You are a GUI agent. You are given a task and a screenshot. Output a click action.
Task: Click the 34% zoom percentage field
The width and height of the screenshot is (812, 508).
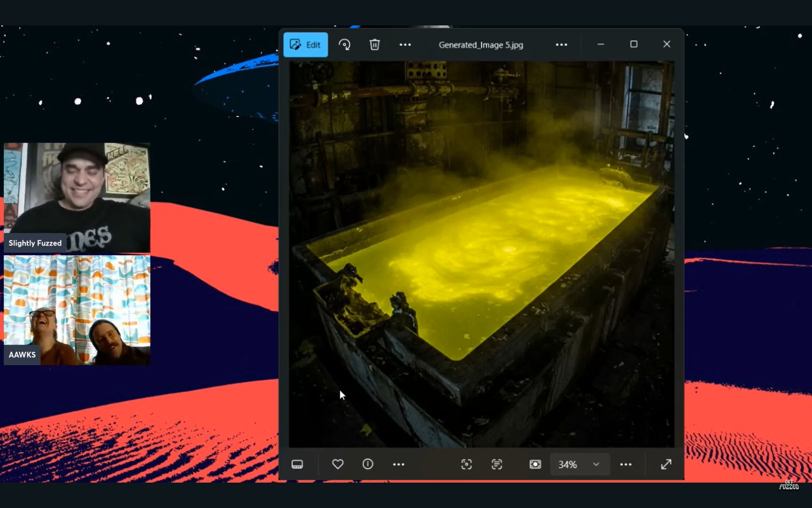568,464
